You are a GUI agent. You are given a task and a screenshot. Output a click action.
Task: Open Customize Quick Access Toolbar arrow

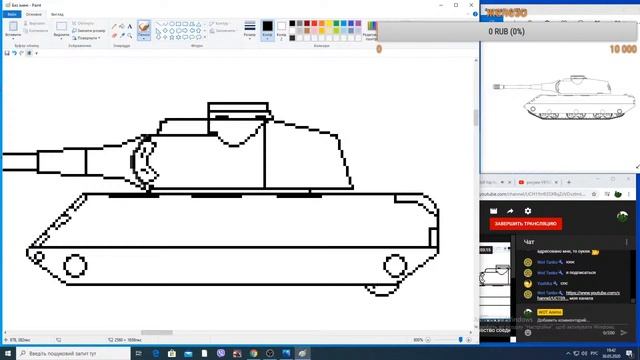[x=36, y=53]
